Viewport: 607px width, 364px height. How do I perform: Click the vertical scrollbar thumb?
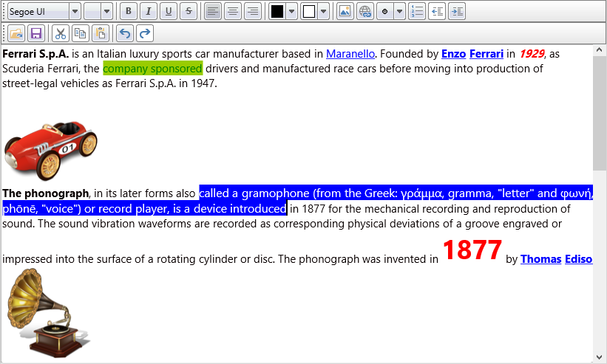click(x=599, y=112)
